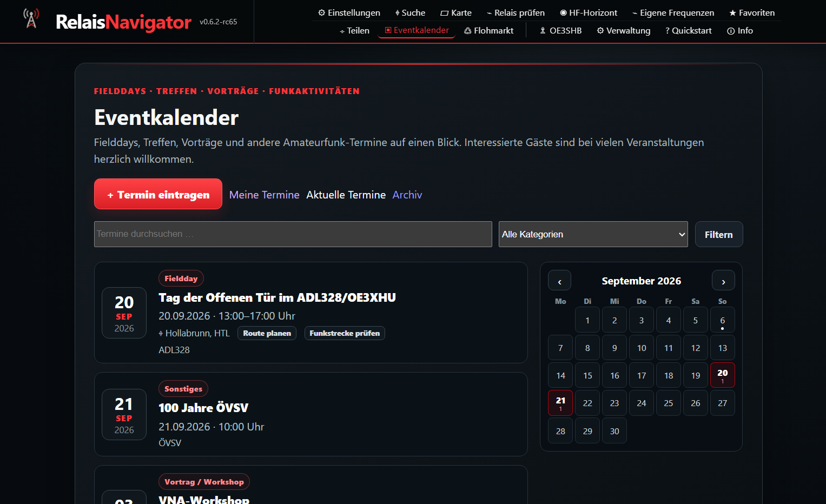The image size is (826, 504).
Task: Click the ADL328 organizer text
Action: pos(174,350)
